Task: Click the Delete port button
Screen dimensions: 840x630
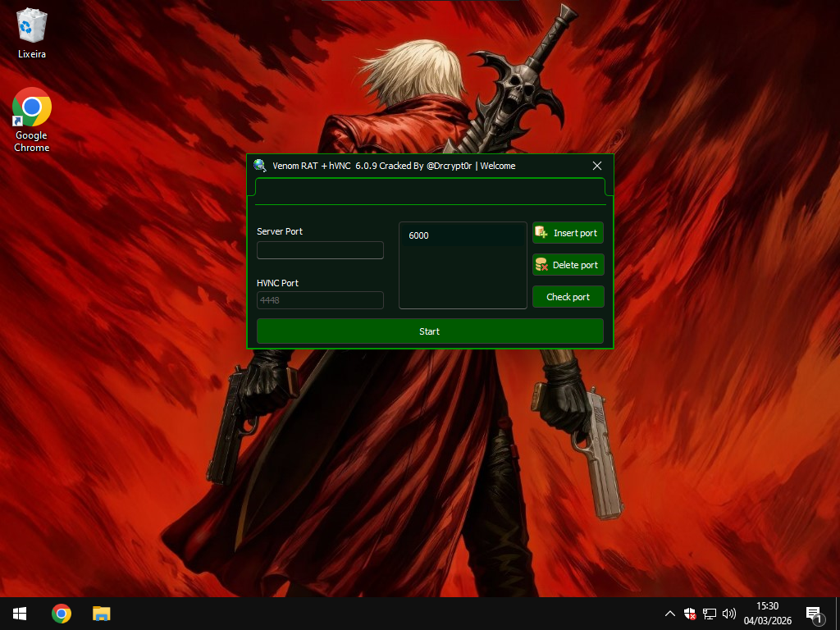Action: 568,265
